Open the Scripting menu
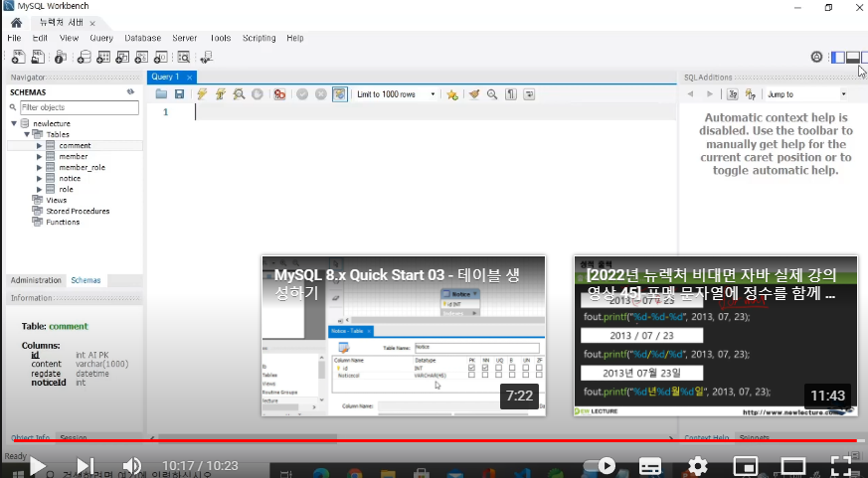 260,38
